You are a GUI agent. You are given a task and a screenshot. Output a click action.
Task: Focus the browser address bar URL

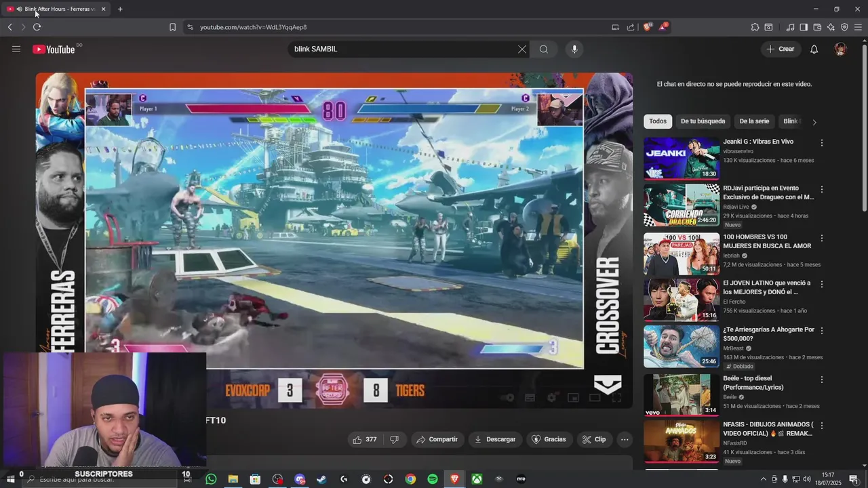pyautogui.click(x=253, y=27)
